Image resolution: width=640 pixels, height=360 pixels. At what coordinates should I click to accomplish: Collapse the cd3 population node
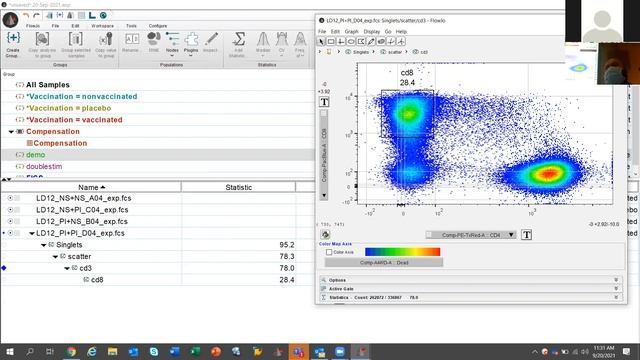tap(67, 269)
